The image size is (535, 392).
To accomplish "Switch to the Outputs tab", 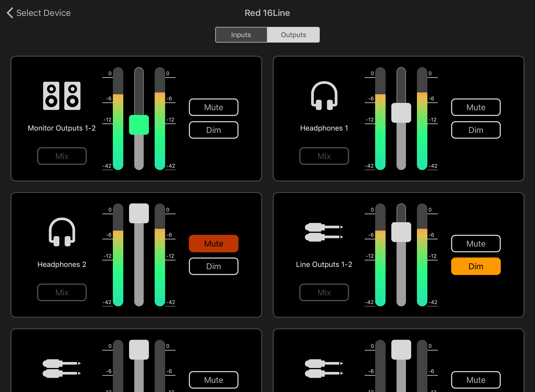I will click(293, 35).
